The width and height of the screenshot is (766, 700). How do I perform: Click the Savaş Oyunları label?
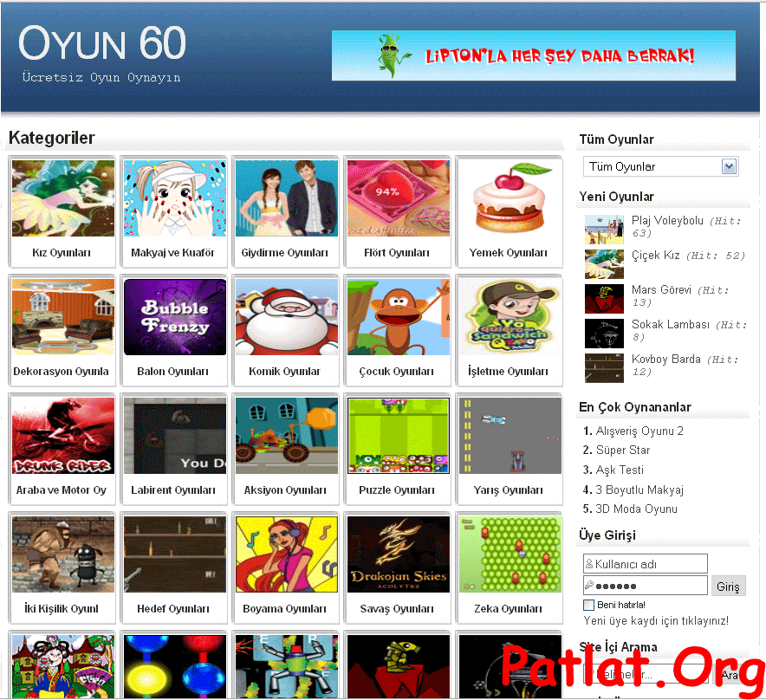[x=397, y=609]
